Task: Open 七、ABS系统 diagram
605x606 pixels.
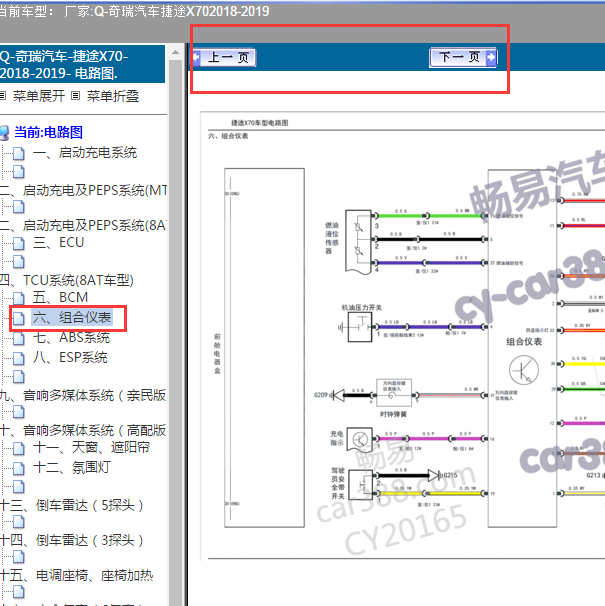Action: point(72,337)
